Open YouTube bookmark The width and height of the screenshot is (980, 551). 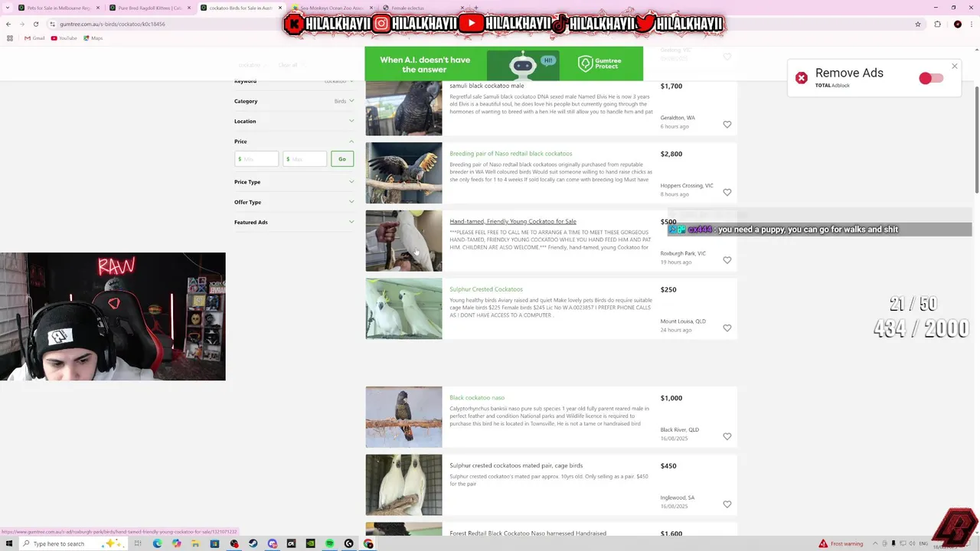(64, 38)
